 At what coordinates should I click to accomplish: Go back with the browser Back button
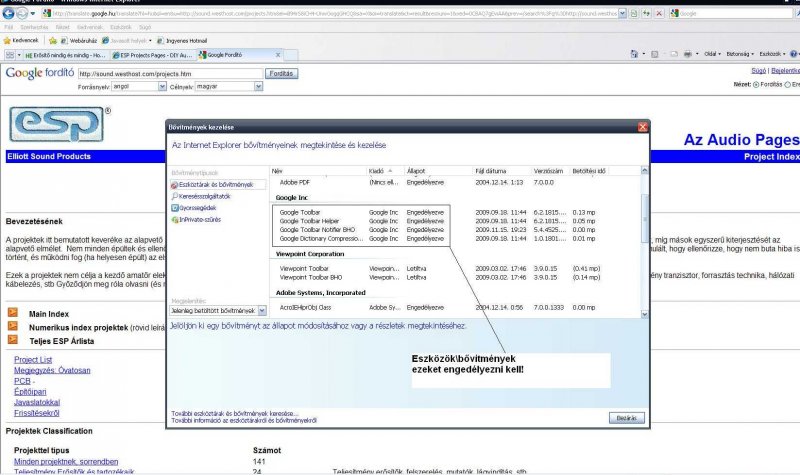pos(9,13)
